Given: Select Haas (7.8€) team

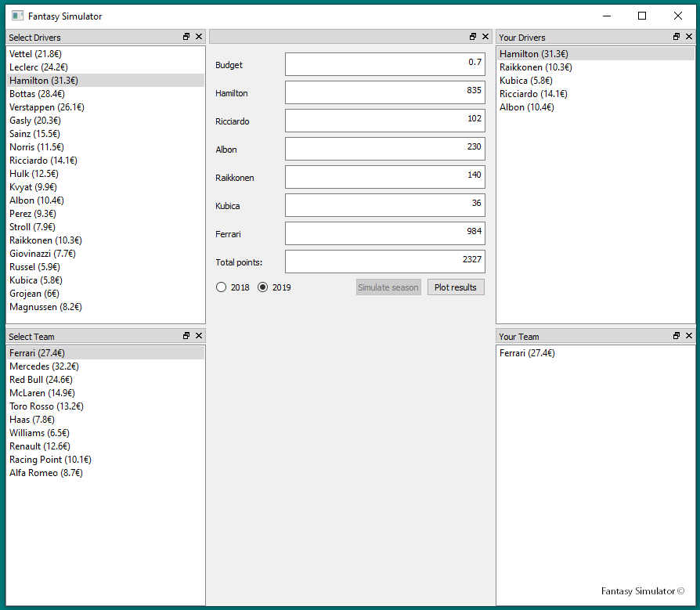Looking at the screenshot, I should 106,420.
